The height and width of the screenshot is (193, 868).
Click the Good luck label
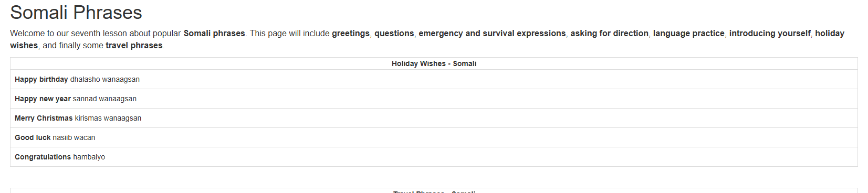[33, 138]
